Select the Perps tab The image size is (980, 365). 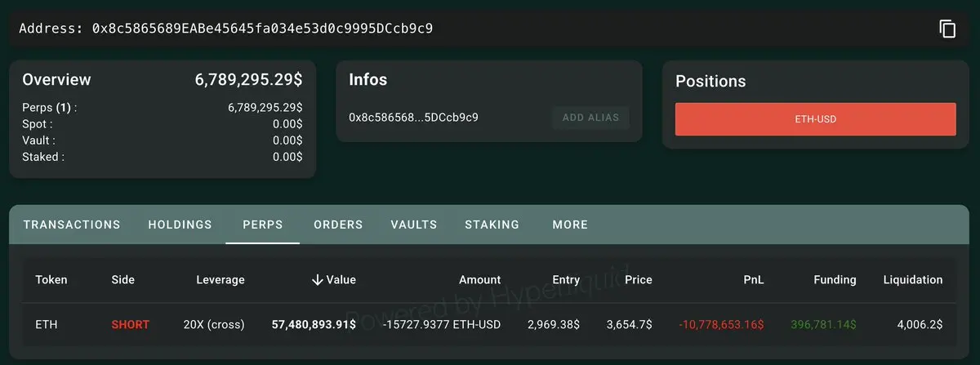pyautogui.click(x=263, y=225)
